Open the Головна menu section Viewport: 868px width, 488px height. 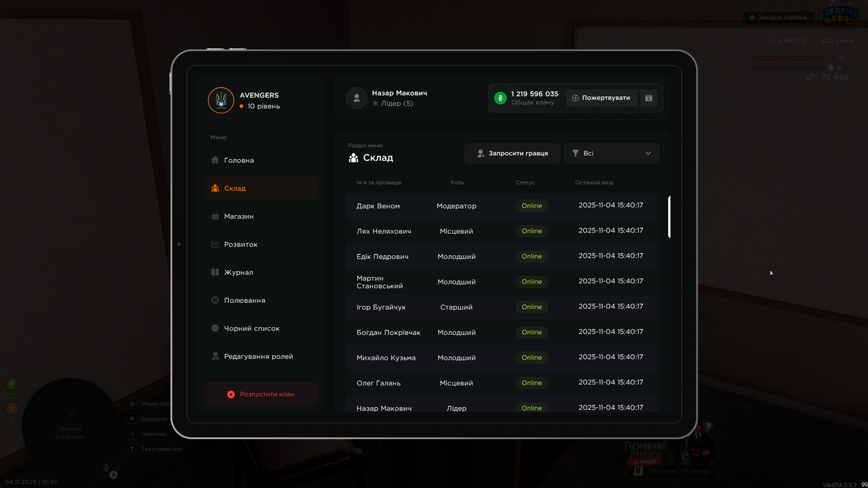click(260, 160)
